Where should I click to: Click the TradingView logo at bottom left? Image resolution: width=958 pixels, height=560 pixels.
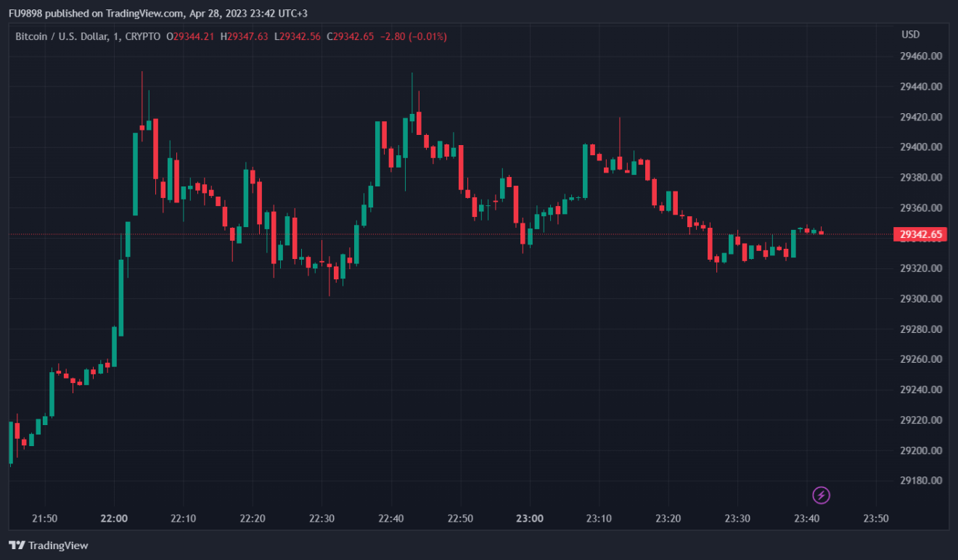(48, 545)
